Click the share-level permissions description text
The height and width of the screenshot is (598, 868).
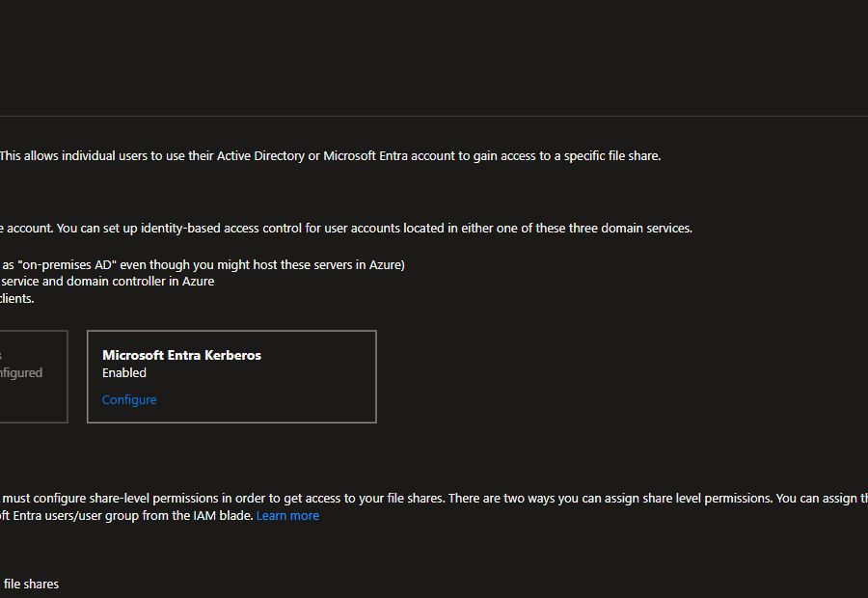click(x=434, y=499)
